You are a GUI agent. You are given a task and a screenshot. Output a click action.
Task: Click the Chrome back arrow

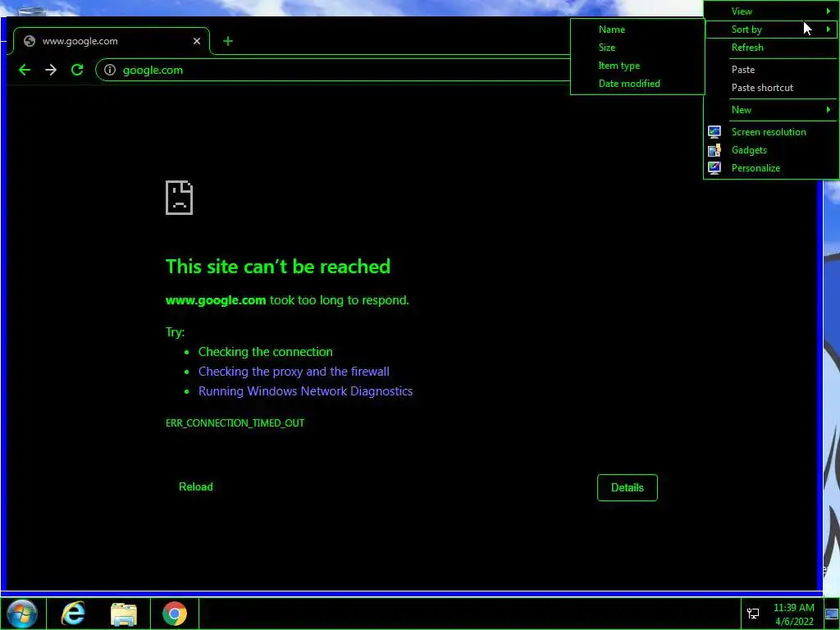(x=25, y=71)
